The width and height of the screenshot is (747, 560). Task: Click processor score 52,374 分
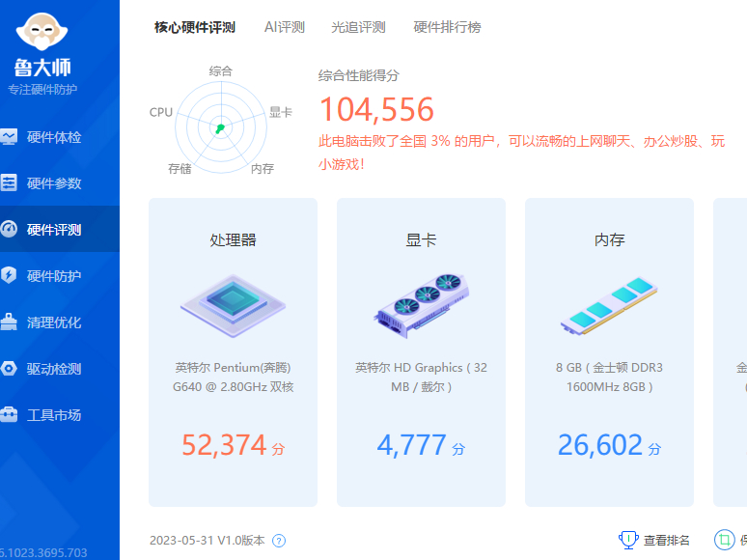tap(233, 445)
